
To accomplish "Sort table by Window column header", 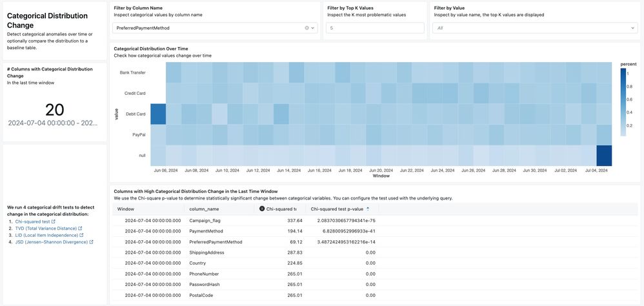I will point(126,209).
